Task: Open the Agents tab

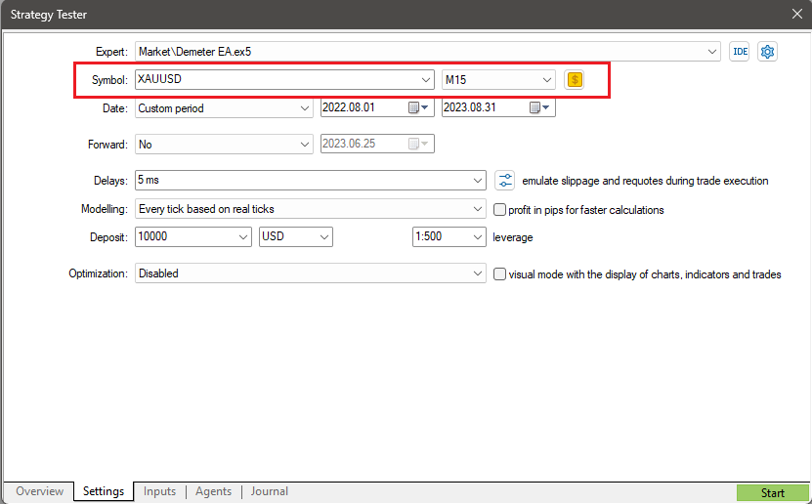Action: pyautogui.click(x=213, y=491)
